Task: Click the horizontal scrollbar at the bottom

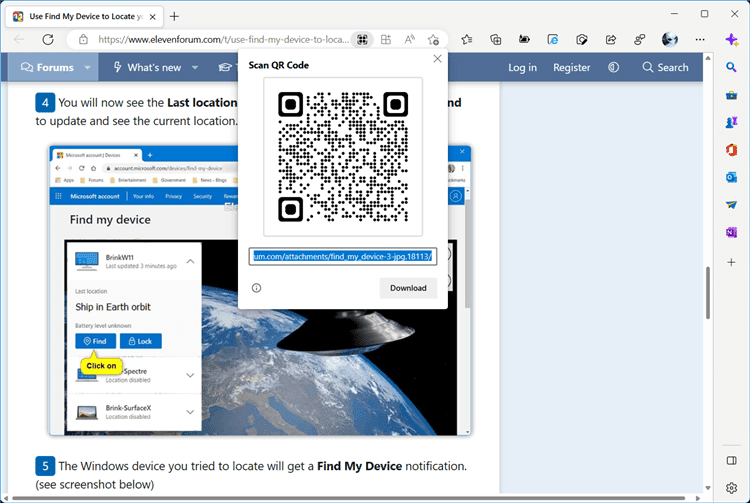Action: 349,498
